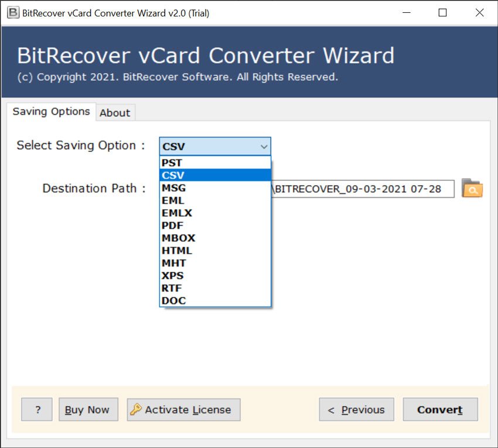
Task: Click the BitRecover app icon in title bar
Action: coord(13,13)
